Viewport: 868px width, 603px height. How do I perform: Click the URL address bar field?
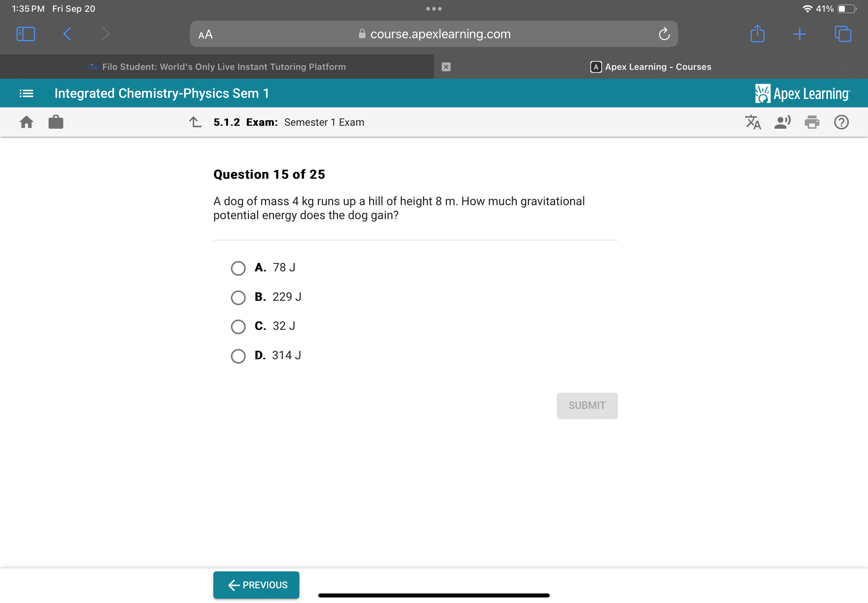point(434,33)
